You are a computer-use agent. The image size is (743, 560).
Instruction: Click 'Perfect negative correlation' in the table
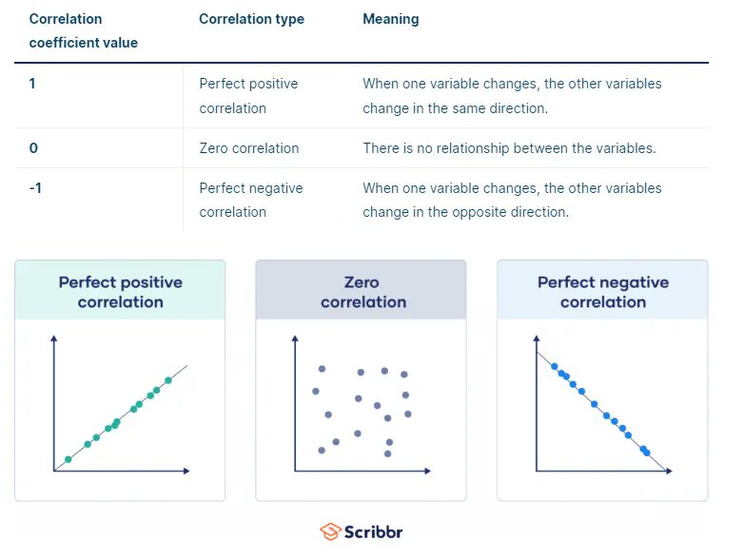(x=251, y=200)
